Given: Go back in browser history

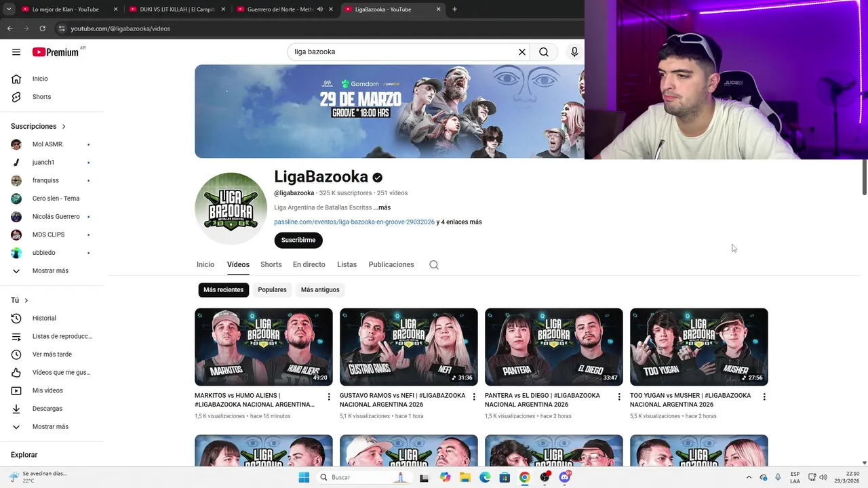Looking at the screenshot, I should [x=9, y=28].
